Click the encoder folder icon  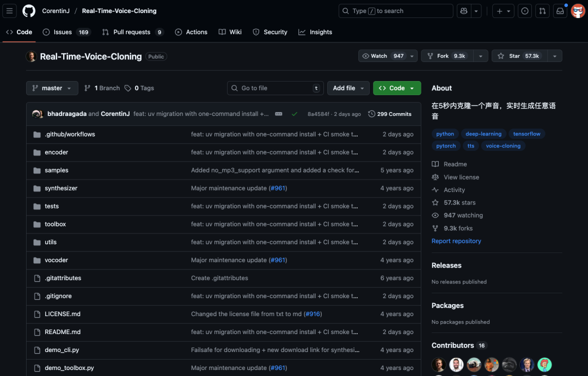point(37,152)
